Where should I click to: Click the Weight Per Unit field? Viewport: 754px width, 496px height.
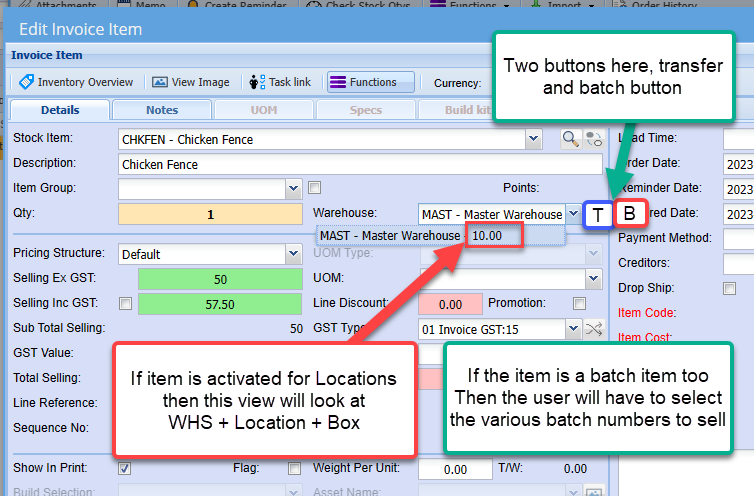click(x=455, y=469)
